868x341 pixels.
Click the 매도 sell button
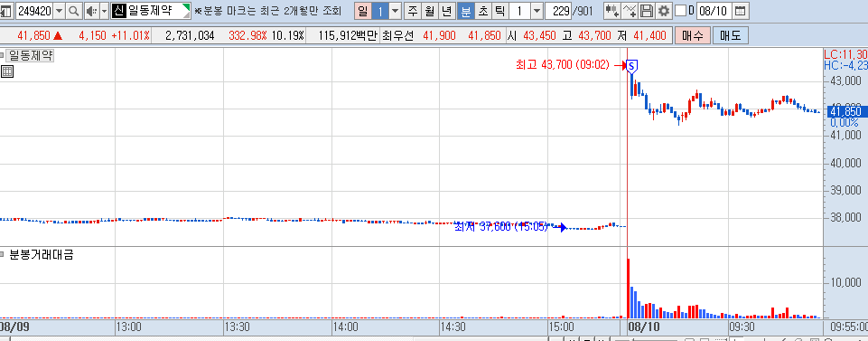[730, 36]
